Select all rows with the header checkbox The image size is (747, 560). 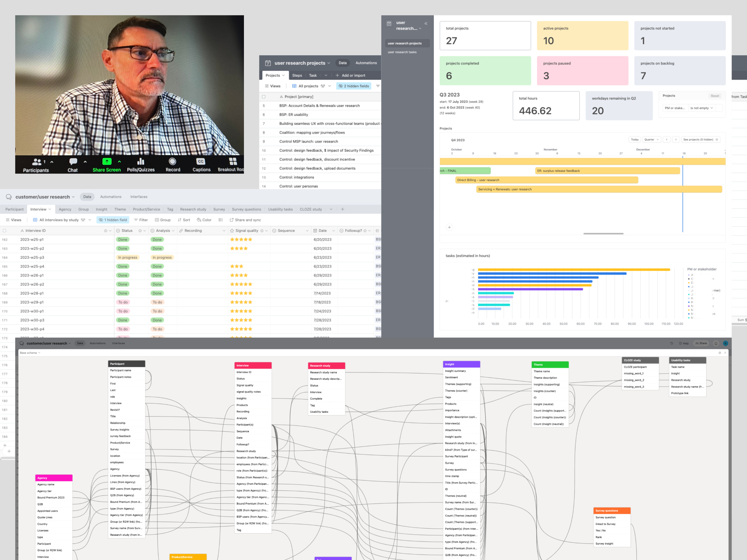(x=4, y=230)
